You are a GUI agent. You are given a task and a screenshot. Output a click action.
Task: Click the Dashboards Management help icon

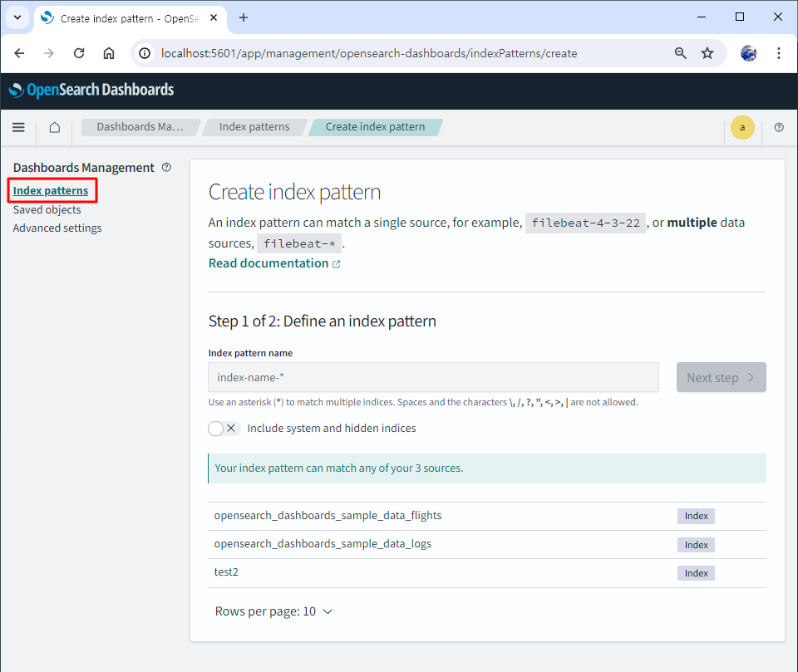(166, 167)
